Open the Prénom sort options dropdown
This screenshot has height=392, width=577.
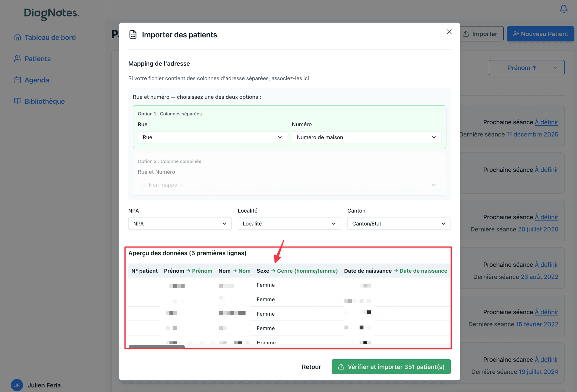click(x=526, y=68)
